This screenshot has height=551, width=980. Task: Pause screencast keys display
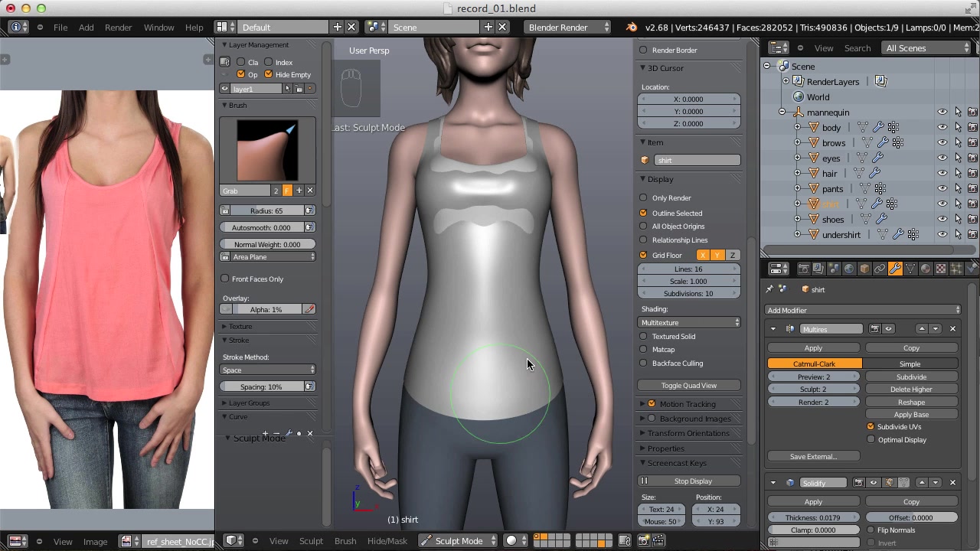[644, 481]
